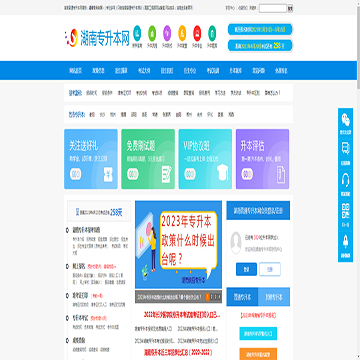The width and height of the screenshot is (360, 360).
Task: Go to carousel slide 4 indicator
Action: pos(220,296)
